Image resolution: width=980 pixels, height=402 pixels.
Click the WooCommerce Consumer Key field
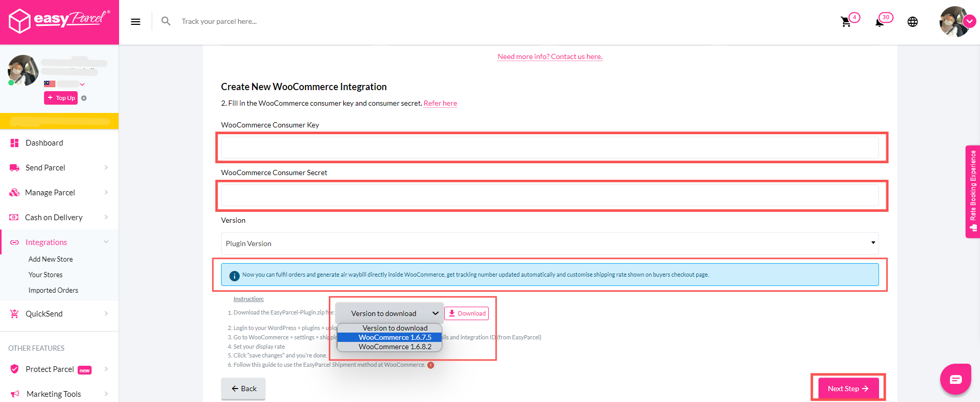point(549,148)
